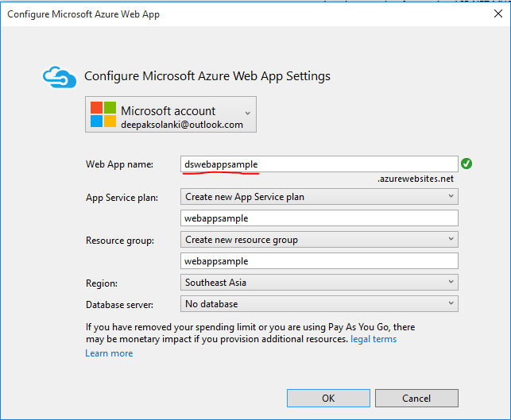Screen dimensions: 511x420
Task: Click the Configure Microsoft Azure Web App title bar
Action: 238,14
